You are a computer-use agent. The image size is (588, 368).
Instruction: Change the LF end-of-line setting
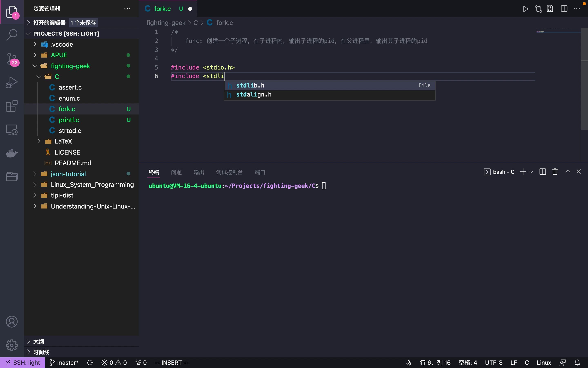point(513,363)
